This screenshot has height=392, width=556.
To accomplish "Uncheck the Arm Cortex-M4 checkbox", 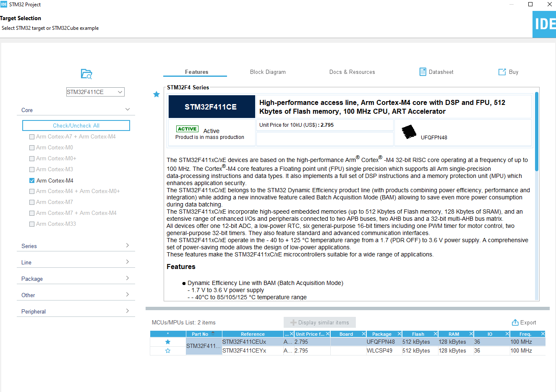I will [x=32, y=180].
